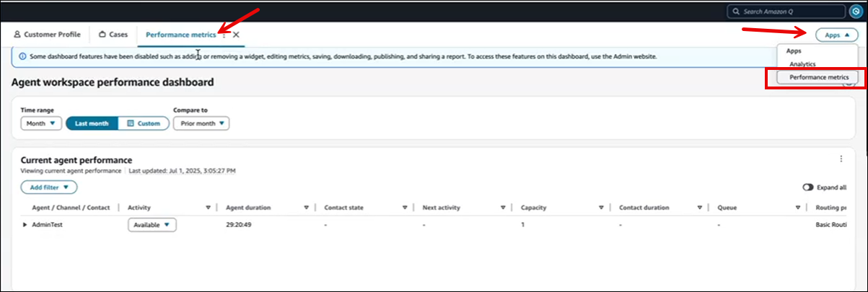Screen dimensions: 868x292
Task: Click the Activity column sort arrow
Action: tap(208, 208)
